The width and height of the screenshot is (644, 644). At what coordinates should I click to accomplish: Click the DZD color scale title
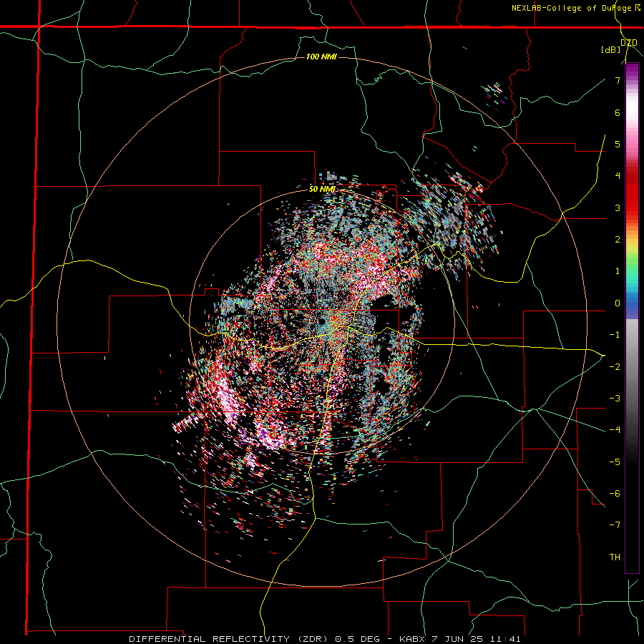629,43
